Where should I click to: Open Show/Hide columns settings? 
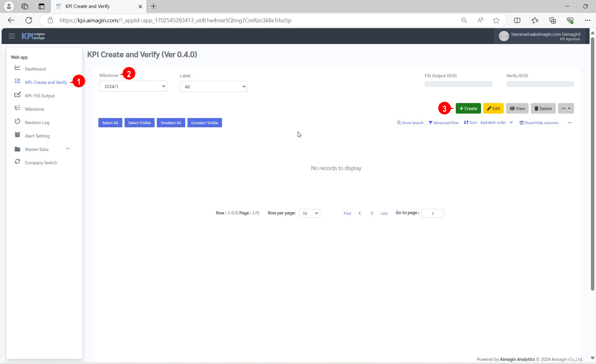[539, 123]
